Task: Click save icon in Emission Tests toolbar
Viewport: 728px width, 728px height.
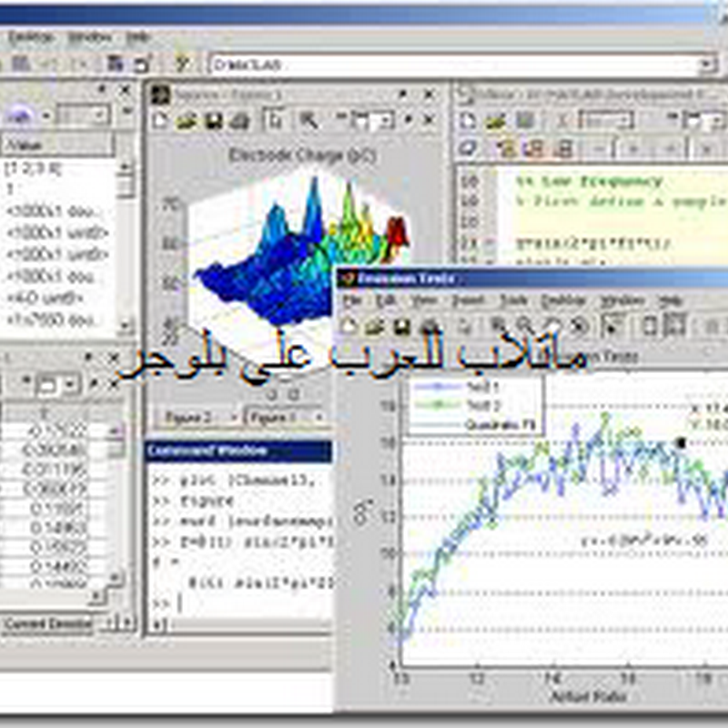Action: [401, 327]
